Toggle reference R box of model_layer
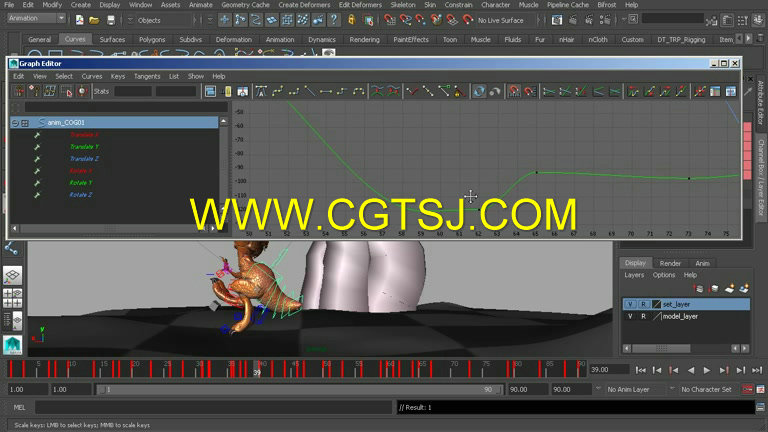The height and width of the screenshot is (432, 768). click(643, 316)
